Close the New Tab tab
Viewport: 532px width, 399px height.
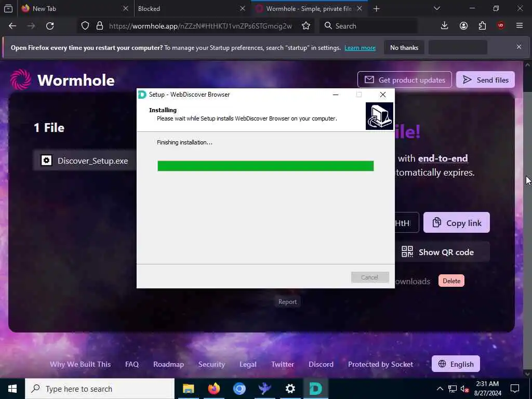126,9
